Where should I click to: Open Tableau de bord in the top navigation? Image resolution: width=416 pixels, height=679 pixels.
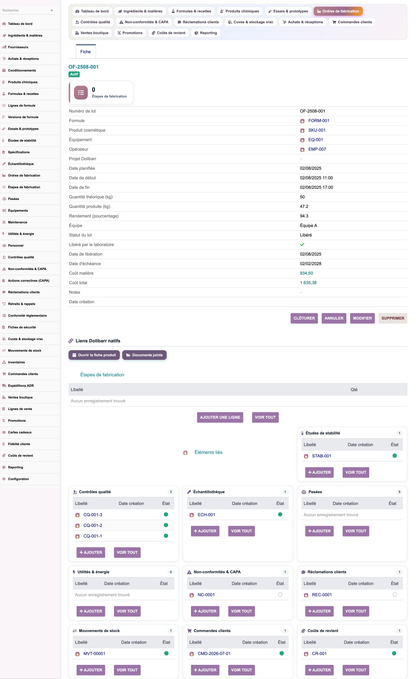[x=92, y=11]
